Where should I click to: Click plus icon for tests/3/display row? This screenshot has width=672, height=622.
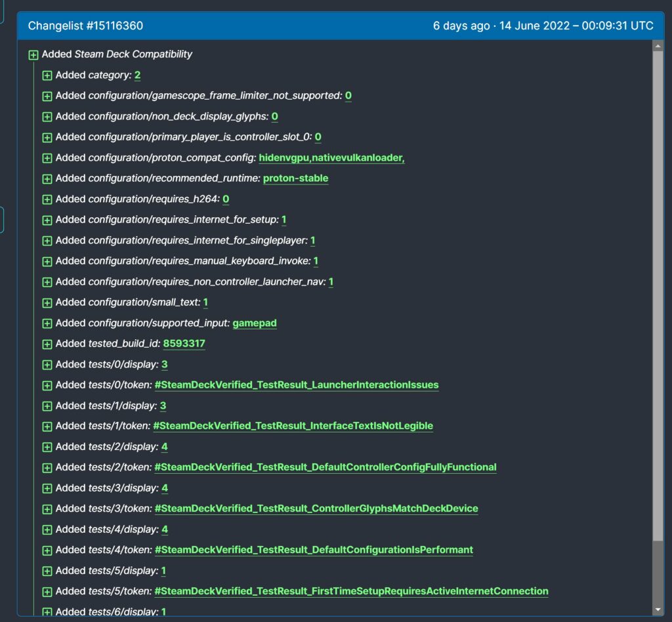tap(47, 489)
